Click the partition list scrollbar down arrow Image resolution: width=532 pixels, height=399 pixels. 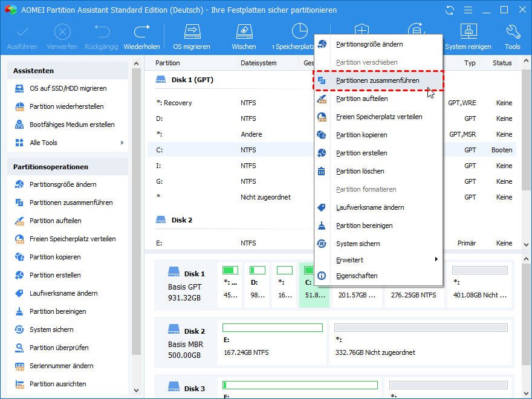coord(526,245)
